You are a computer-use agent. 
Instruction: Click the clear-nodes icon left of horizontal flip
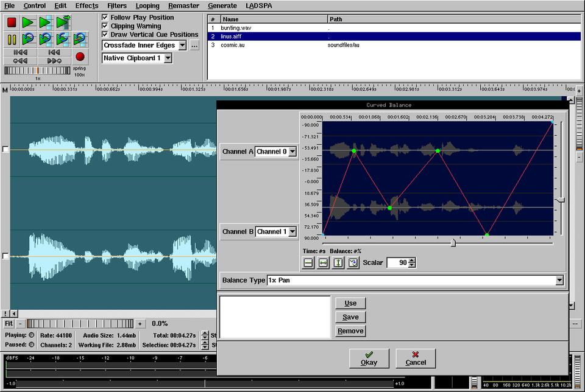[x=308, y=262]
